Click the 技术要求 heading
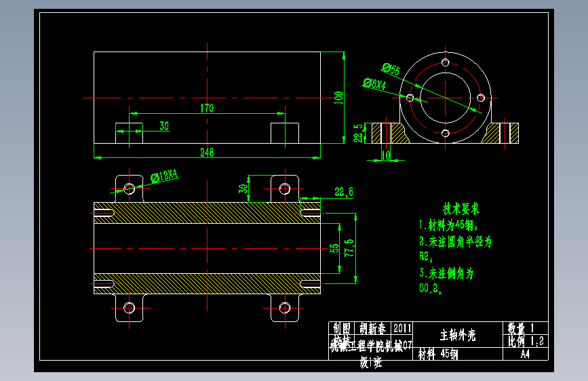 (x=461, y=209)
